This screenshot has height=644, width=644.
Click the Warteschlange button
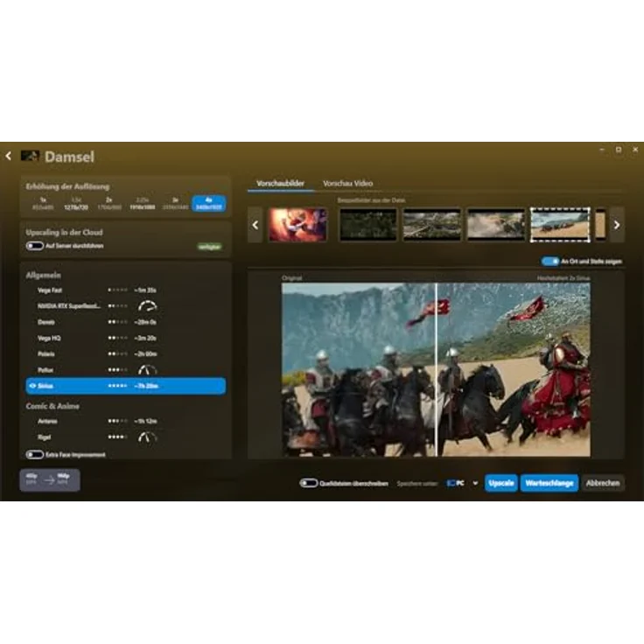(549, 483)
